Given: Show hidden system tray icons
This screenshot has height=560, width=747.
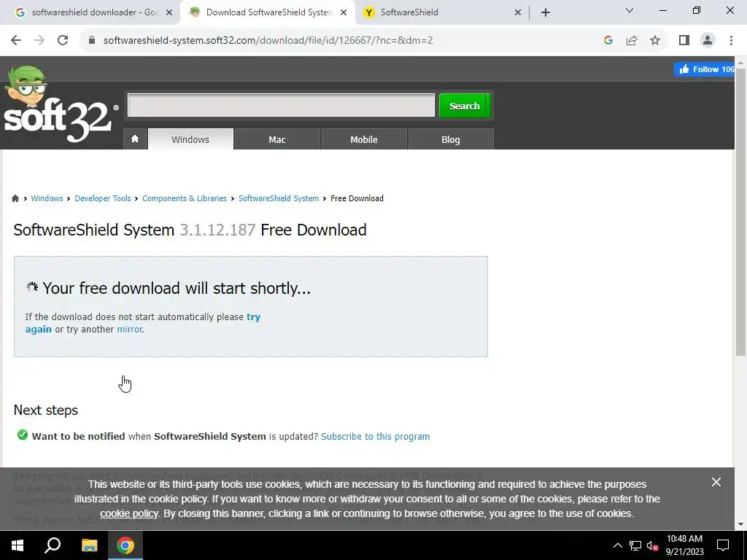Looking at the screenshot, I should click(x=617, y=545).
